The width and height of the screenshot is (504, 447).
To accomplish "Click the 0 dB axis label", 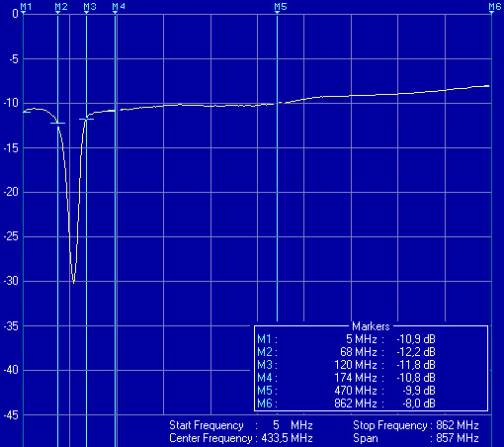I will 15,14.
